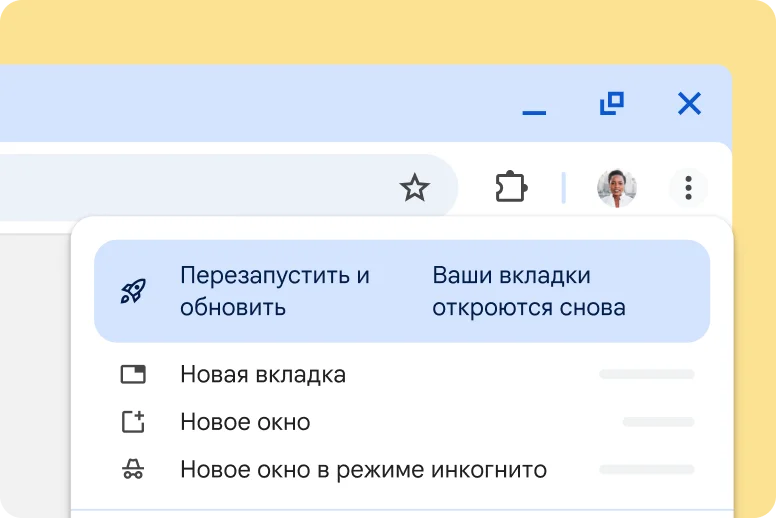The height and width of the screenshot is (518, 776).
Task: Open the Extensions puzzle piece icon
Action: click(x=511, y=187)
